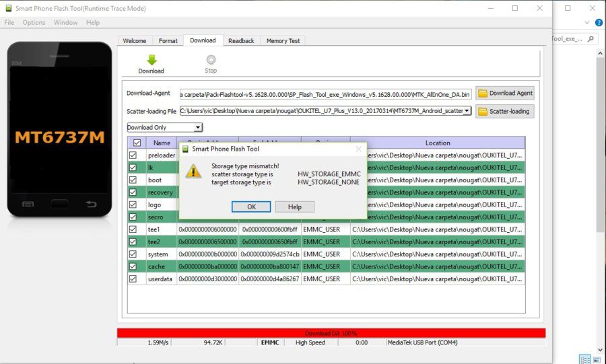Click the High Speed status entry
606x364 pixels.
310,342
